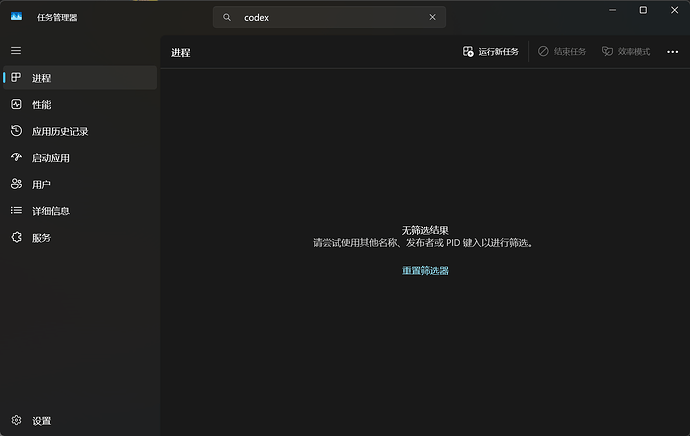Click 结束任务 (End task) button

tap(562, 51)
